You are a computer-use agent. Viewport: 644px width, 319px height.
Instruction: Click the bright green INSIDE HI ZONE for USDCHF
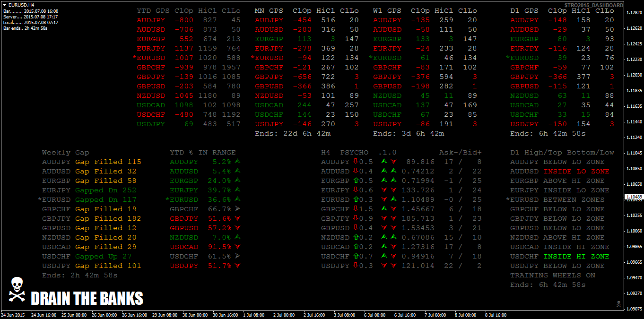click(576, 256)
